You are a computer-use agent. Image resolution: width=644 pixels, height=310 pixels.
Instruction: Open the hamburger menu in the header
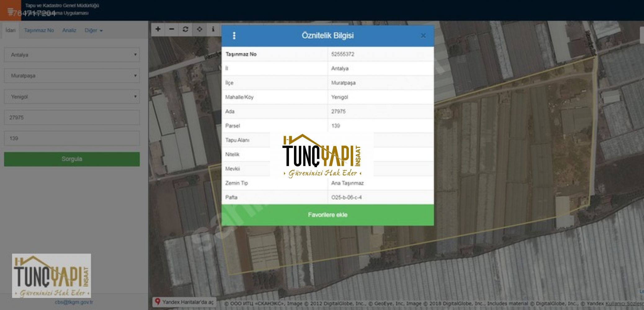(x=10, y=11)
